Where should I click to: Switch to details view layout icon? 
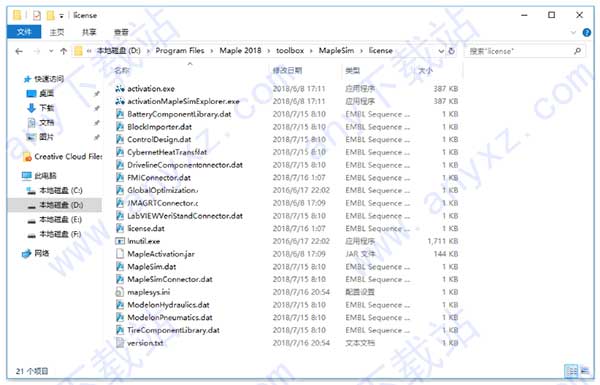(x=571, y=370)
